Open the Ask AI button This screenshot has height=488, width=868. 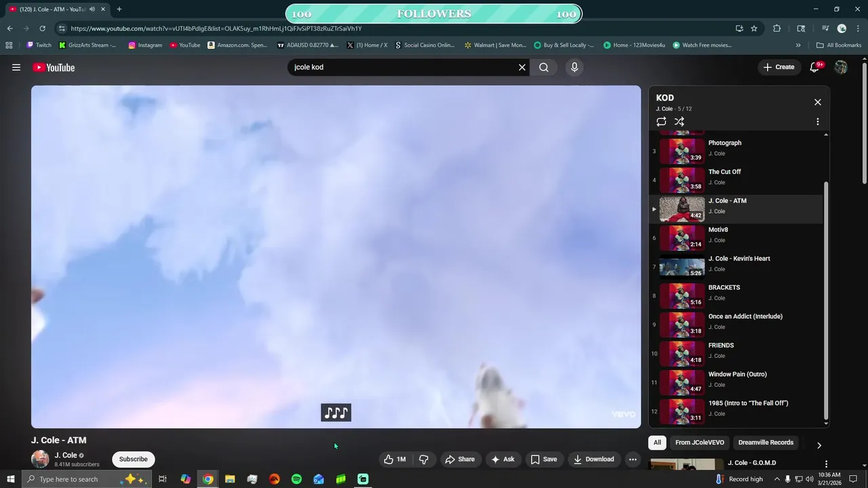click(502, 460)
